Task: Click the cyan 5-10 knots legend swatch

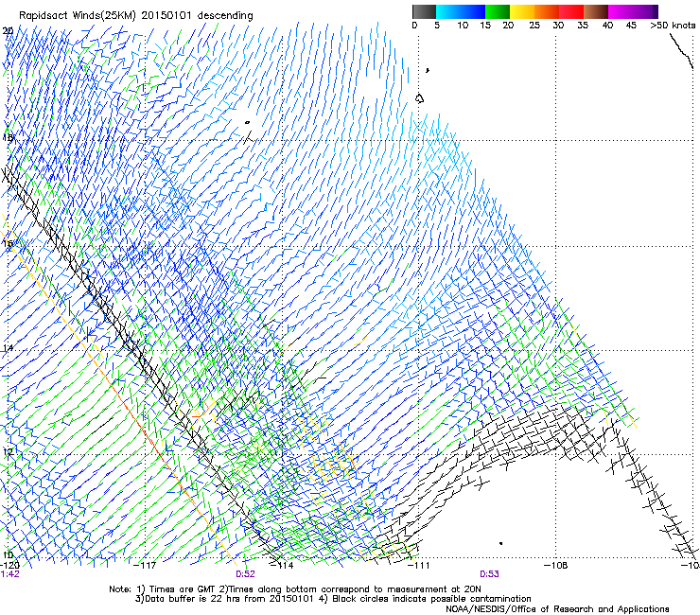Action: click(x=448, y=11)
